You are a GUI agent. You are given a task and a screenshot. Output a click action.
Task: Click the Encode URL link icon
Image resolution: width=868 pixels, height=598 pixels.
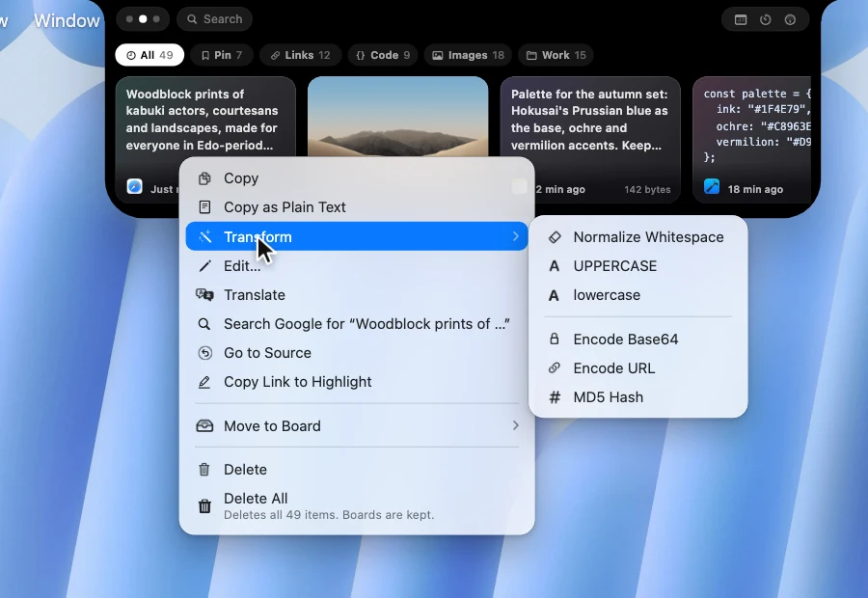click(555, 368)
